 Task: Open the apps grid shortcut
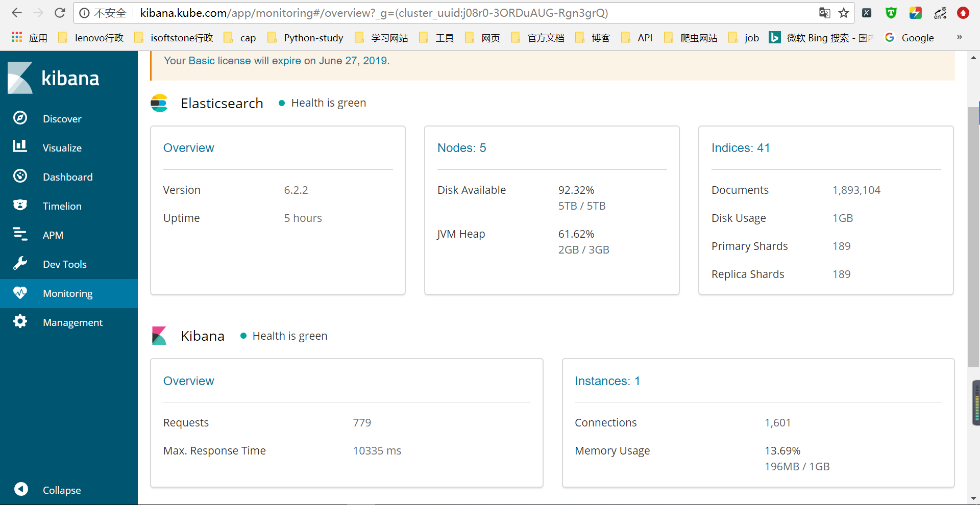coord(30,38)
